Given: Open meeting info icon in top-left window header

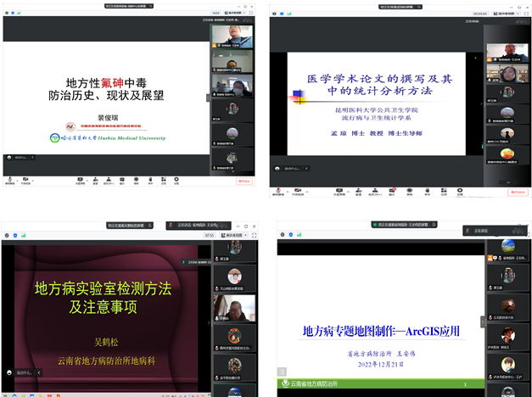Looking at the screenshot, I should (x=7, y=13).
